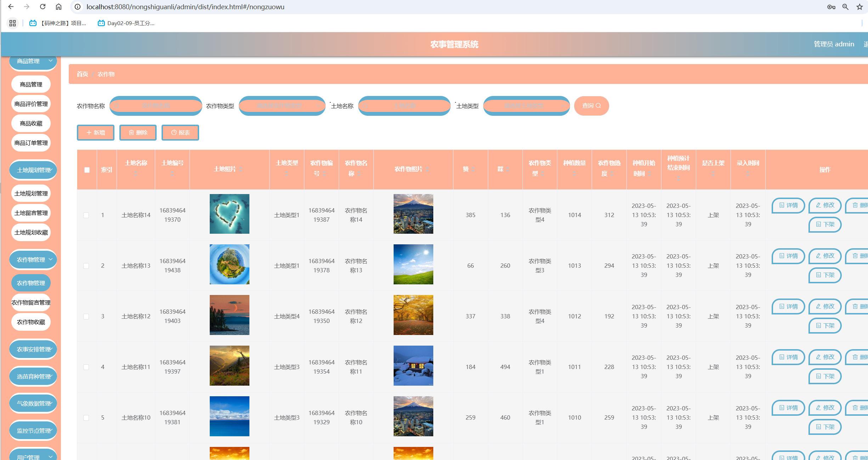Open 商品订单管理 menu item
The height and width of the screenshot is (460, 868).
pos(31,143)
